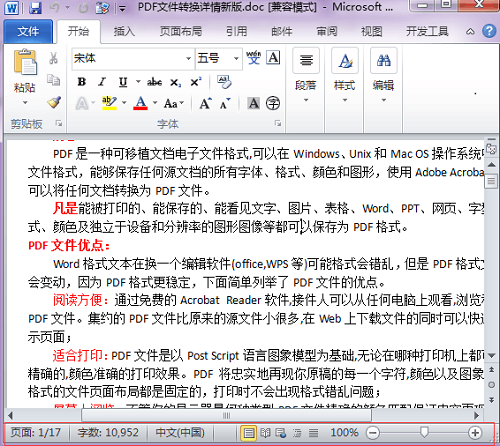Switch to Draft view
Viewport: 500px width, 446px height.
click(x=313, y=433)
